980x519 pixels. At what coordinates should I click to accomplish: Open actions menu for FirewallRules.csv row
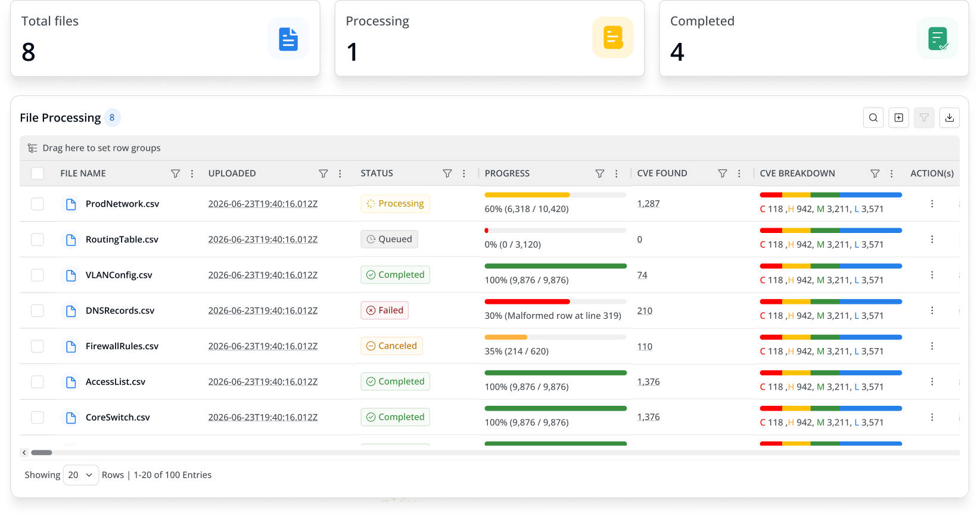pos(932,346)
